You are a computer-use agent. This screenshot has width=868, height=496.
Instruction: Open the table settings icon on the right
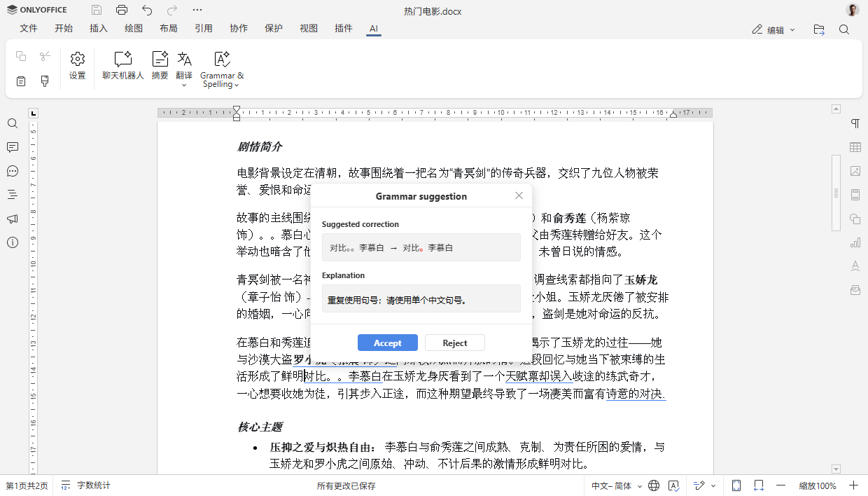[x=855, y=147]
